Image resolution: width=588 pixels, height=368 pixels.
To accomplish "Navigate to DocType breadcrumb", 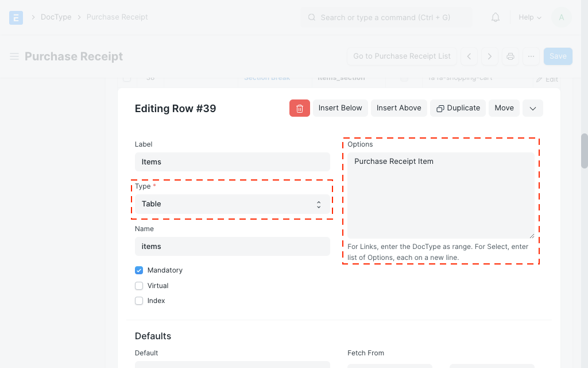I will coord(56,17).
